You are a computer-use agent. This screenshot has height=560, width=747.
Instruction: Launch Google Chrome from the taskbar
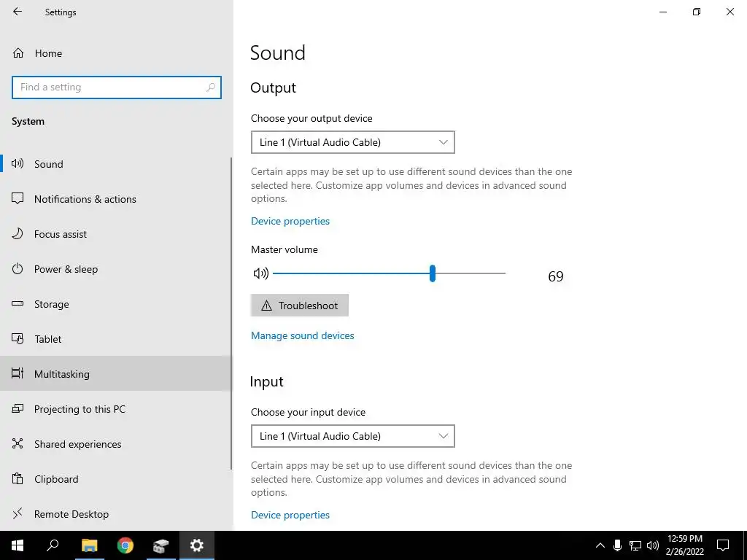coord(125,545)
